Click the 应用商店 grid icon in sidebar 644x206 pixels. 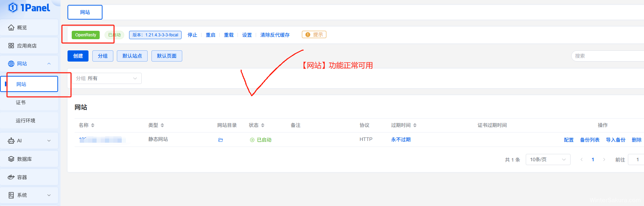11,46
